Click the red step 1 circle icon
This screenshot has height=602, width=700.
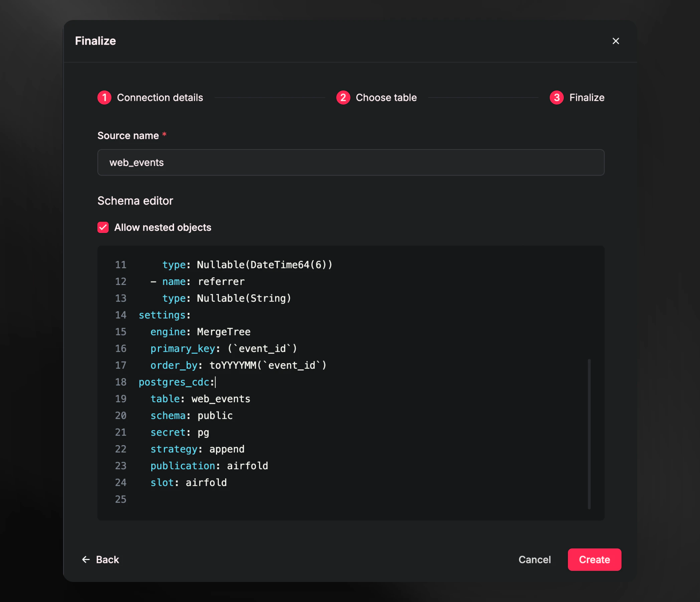105,97
